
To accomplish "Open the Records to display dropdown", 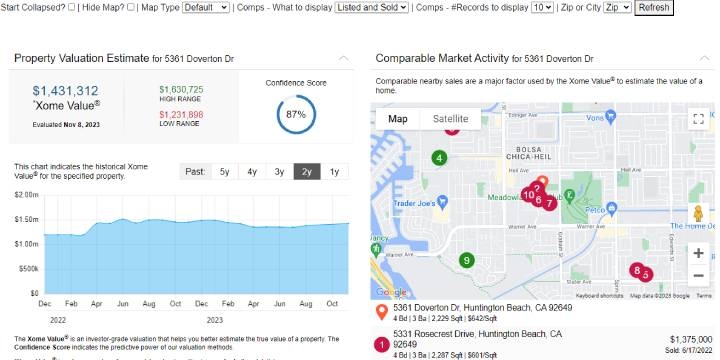I will click(542, 7).
